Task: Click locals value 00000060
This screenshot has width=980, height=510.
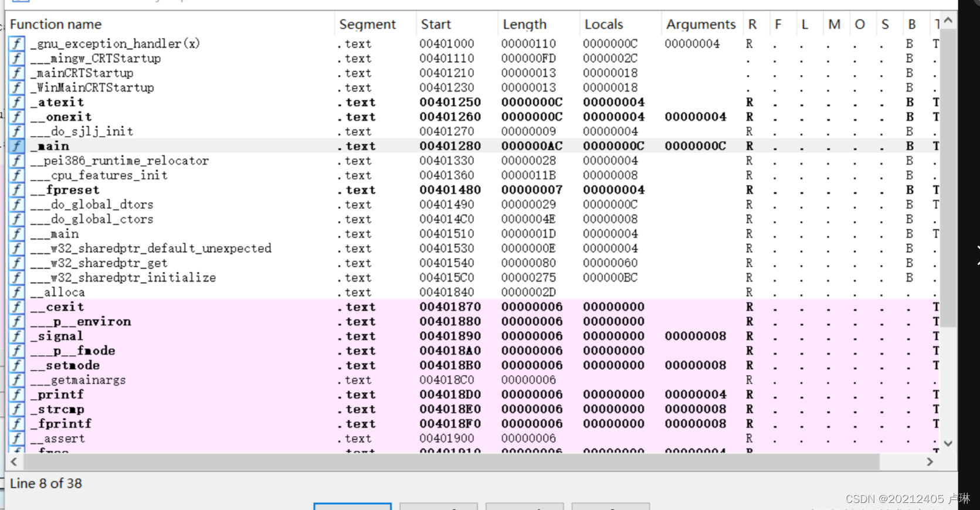Action: coord(610,263)
